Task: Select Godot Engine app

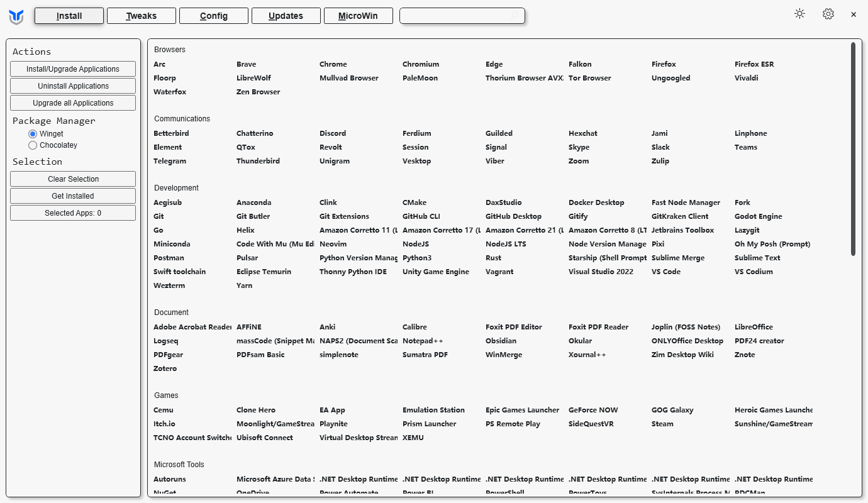Action: click(x=759, y=216)
